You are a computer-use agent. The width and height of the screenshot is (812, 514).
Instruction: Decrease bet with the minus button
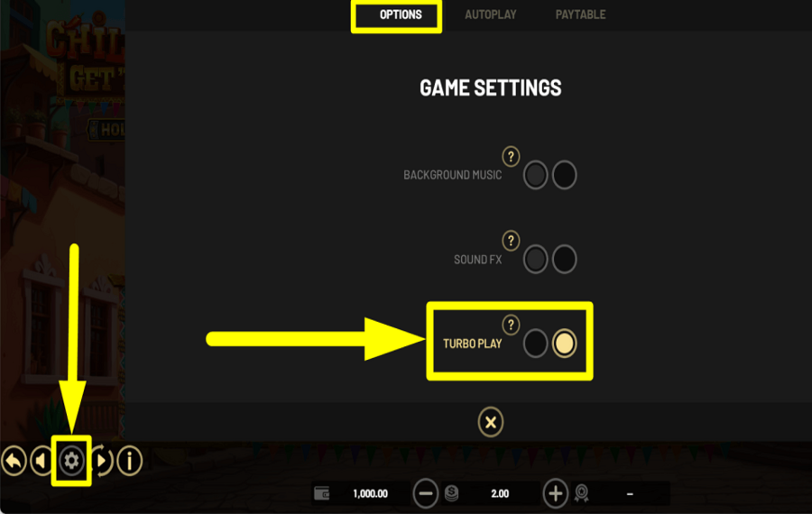point(426,494)
